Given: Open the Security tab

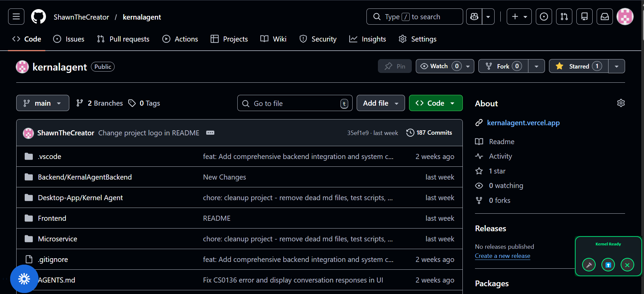Looking at the screenshot, I should (318, 39).
